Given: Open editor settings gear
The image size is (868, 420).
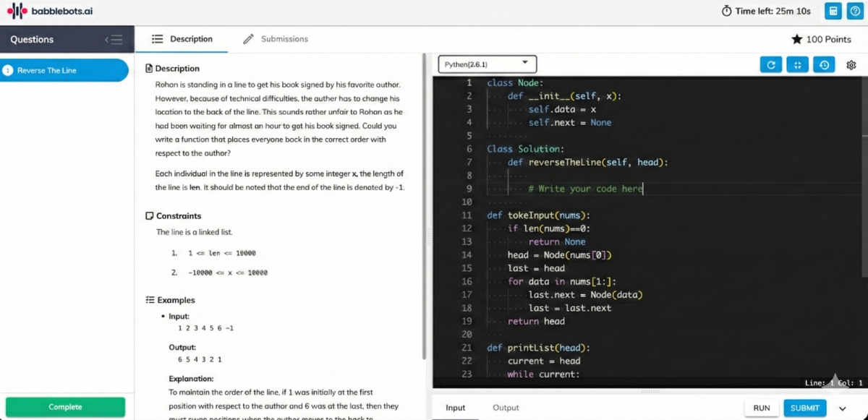Looking at the screenshot, I should pos(851,65).
